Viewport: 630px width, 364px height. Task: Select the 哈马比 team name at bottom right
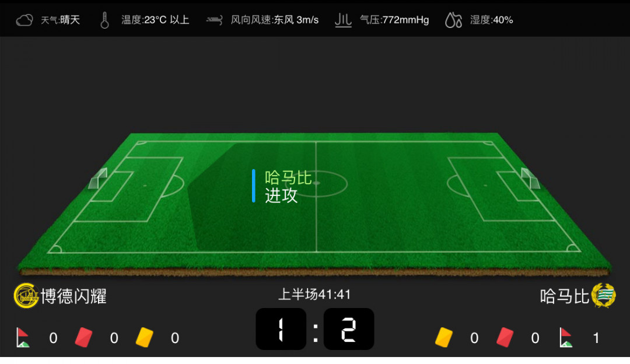click(x=565, y=296)
